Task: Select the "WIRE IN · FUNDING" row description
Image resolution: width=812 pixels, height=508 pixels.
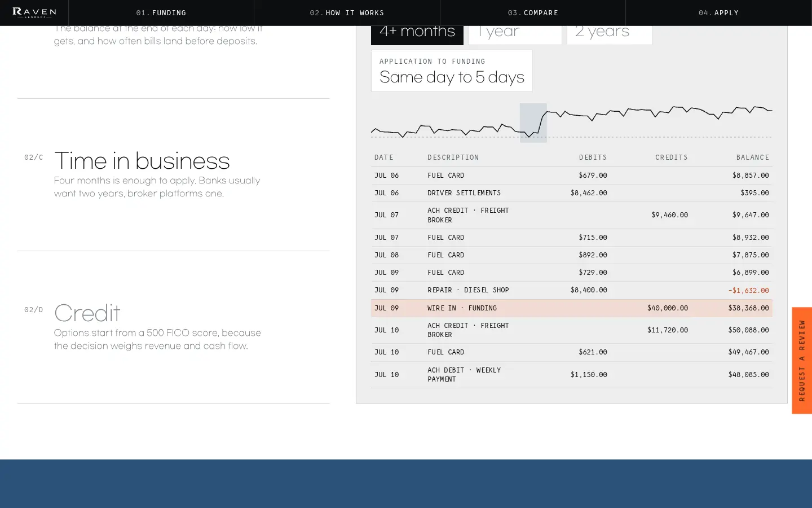Action: click(x=462, y=308)
